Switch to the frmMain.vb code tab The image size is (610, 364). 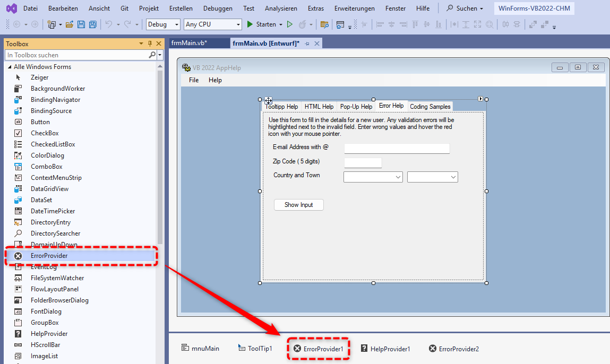(x=189, y=44)
